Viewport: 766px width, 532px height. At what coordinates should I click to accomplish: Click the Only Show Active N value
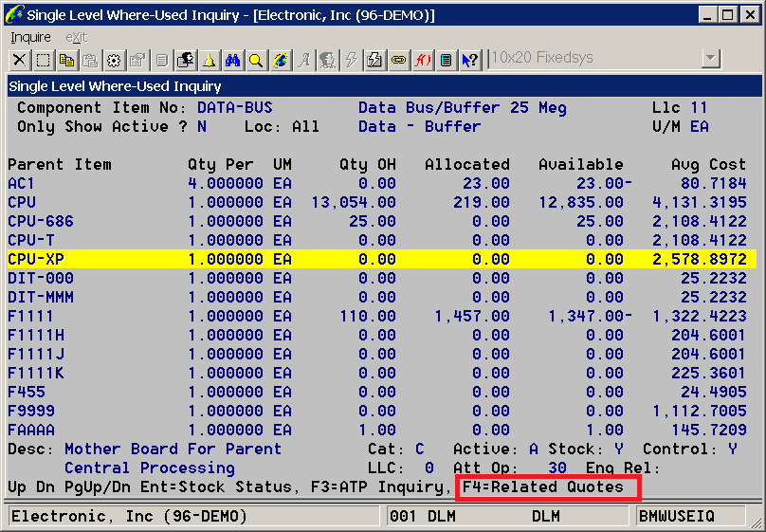pos(202,126)
